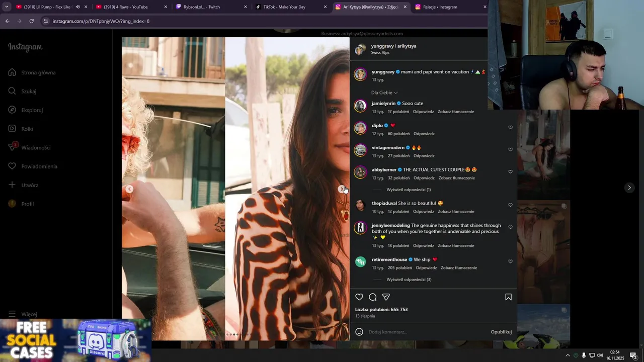
Task: Expand abbyberner's replies via Wyświetl odpowiedzi (1)
Action: pos(409,190)
